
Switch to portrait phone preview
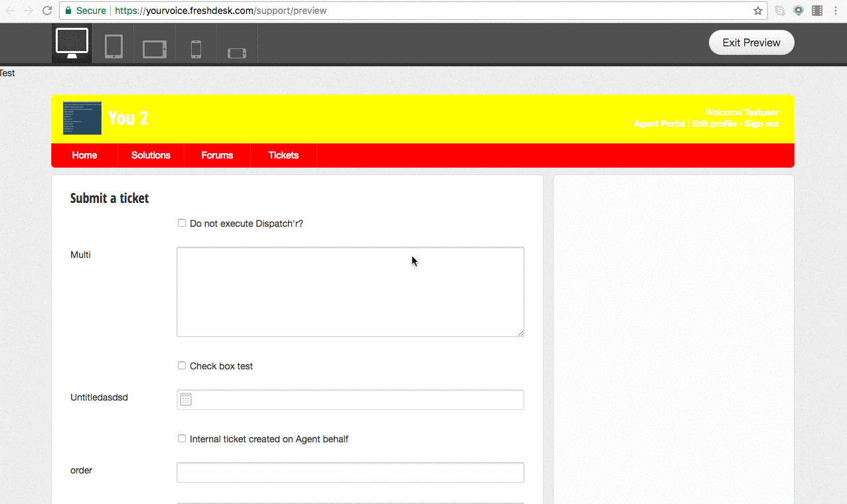click(196, 49)
